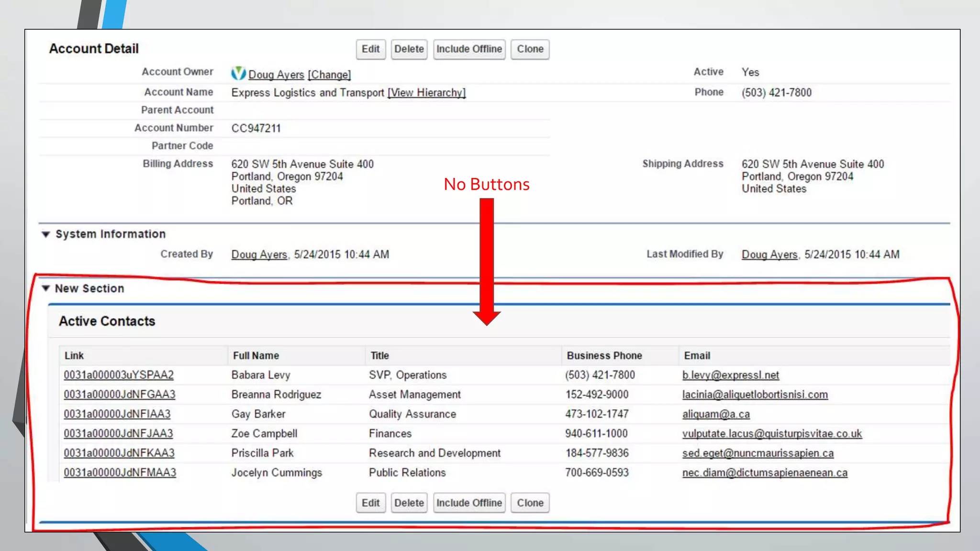980x551 pixels.
Task: Click email aliquam@a.ca
Action: click(716, 414)
